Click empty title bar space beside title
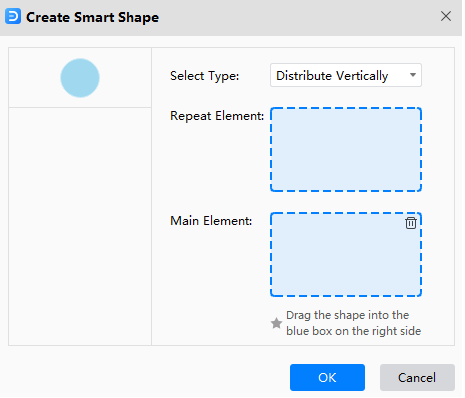Screen dimensions: 465x398 click(x=300, y=17)
